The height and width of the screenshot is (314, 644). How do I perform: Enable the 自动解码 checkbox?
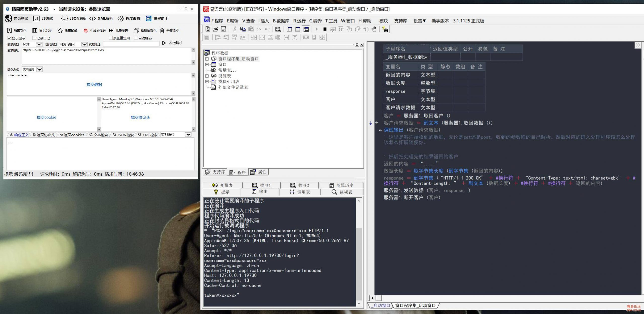136,38
